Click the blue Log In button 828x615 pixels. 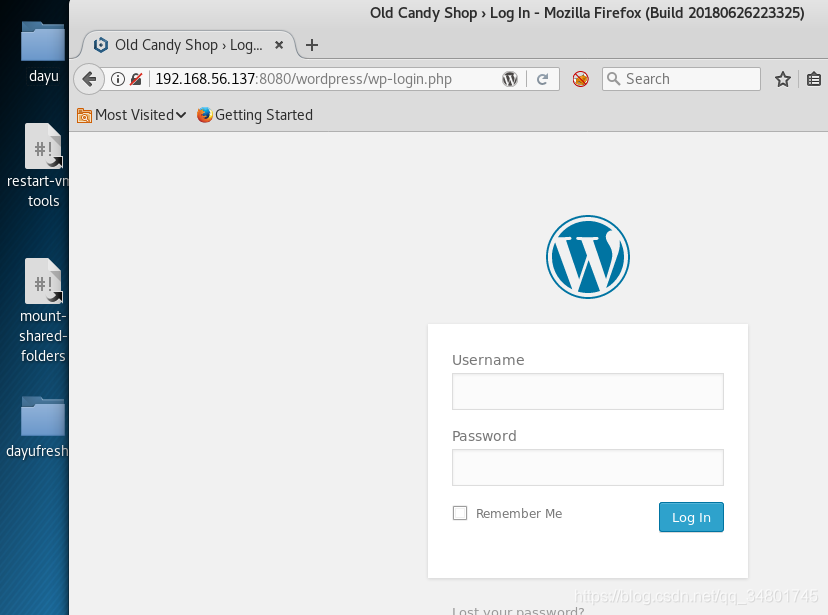691,517
